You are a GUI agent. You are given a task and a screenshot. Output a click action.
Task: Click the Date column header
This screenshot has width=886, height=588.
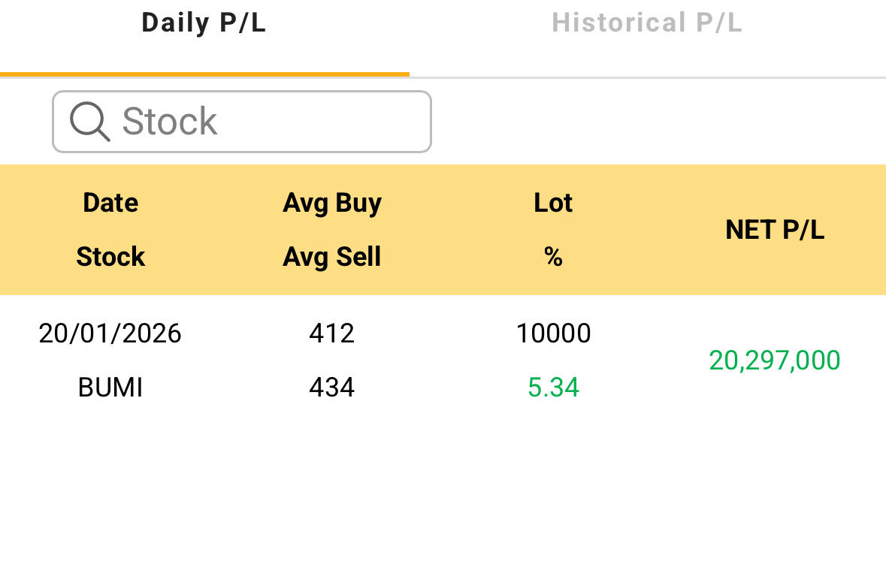(x=110, y=203)
